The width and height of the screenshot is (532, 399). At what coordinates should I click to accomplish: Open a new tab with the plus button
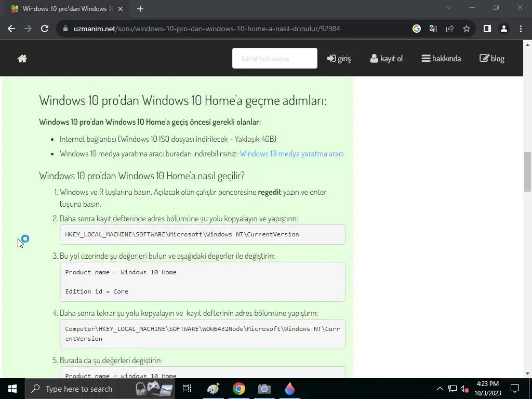(140, 9)
